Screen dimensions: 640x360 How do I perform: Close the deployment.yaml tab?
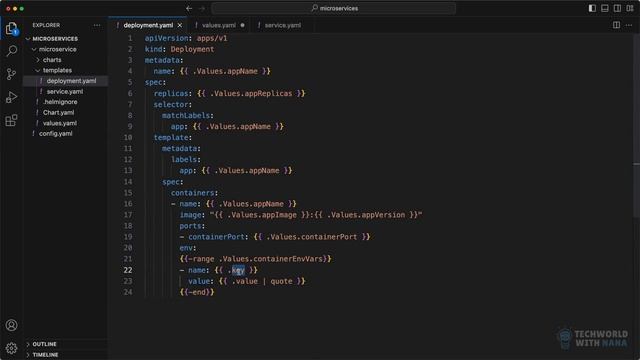[180, 25]
